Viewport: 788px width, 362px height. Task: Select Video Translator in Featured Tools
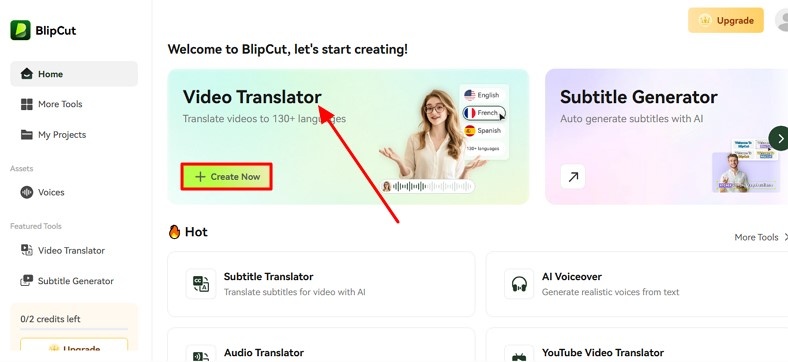(74, 250)
